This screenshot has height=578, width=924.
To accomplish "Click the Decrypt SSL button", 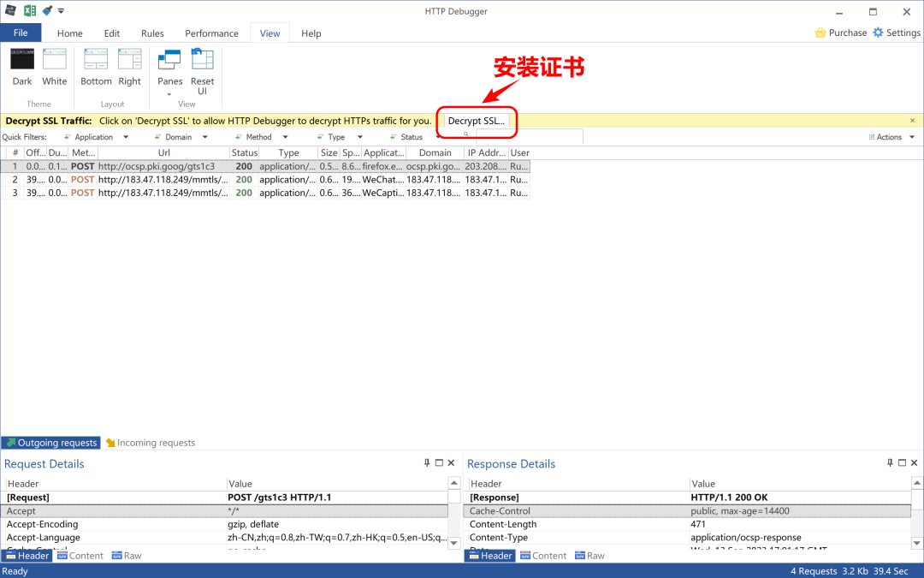I will tap(477, 121).
